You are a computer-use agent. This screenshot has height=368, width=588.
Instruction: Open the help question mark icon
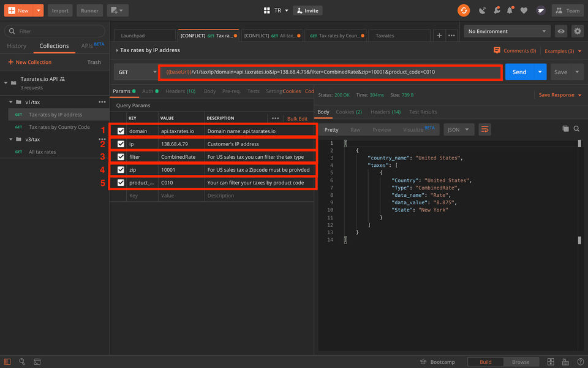tap(581, 362)
